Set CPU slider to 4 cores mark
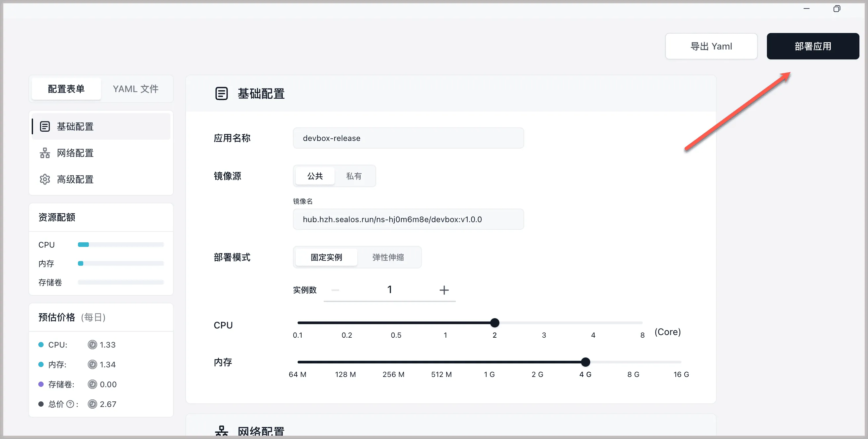 [x=593, y=323]
